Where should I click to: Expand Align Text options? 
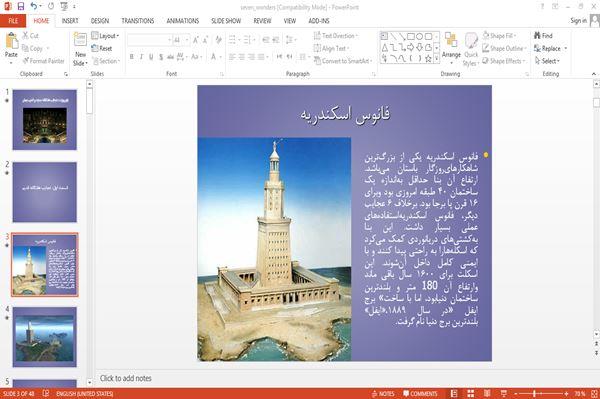tap(331, 49)
